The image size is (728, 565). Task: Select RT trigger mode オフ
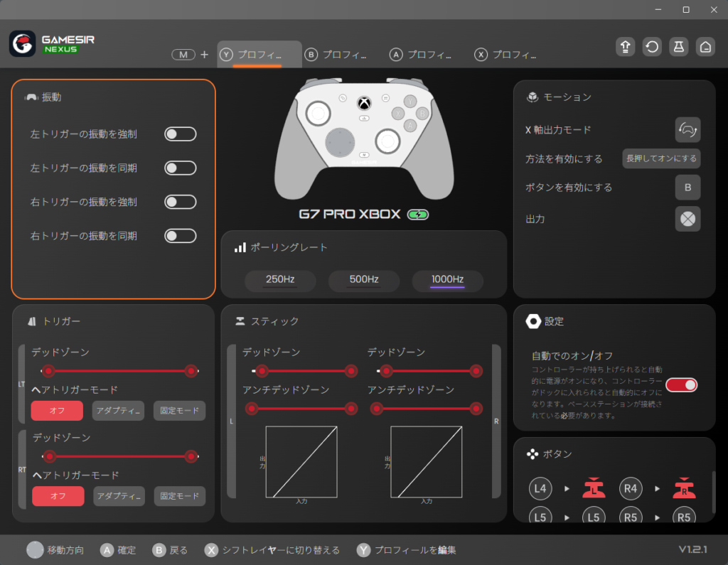tap(58, 496)
